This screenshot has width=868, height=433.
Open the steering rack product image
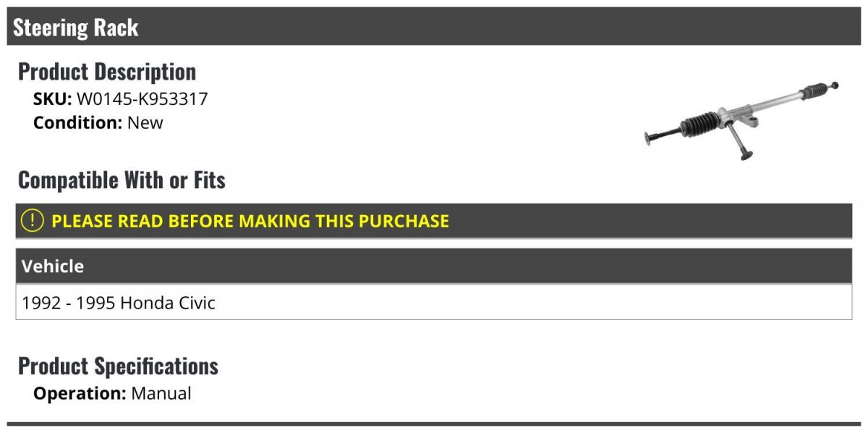click(741, 120)
